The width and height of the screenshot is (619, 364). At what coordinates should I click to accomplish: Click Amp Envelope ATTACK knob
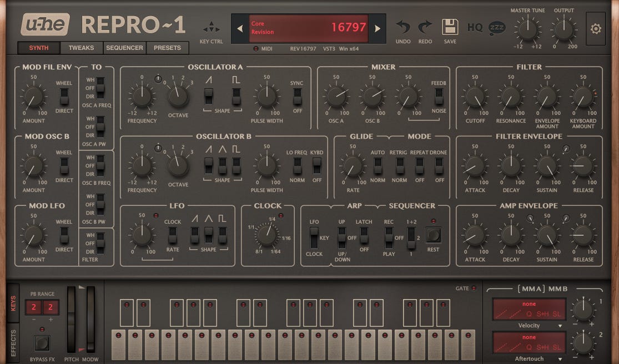[x=475, y=236]
